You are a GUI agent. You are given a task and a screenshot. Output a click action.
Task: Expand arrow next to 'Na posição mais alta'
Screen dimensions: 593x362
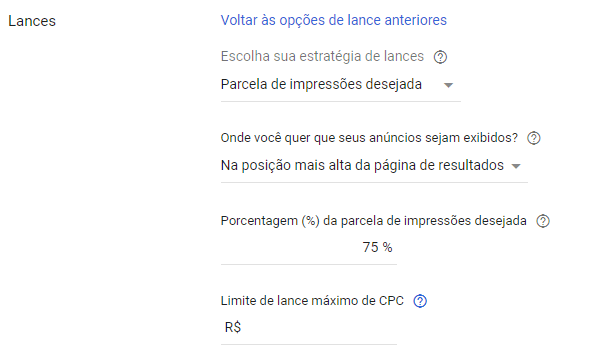point(516,166)
